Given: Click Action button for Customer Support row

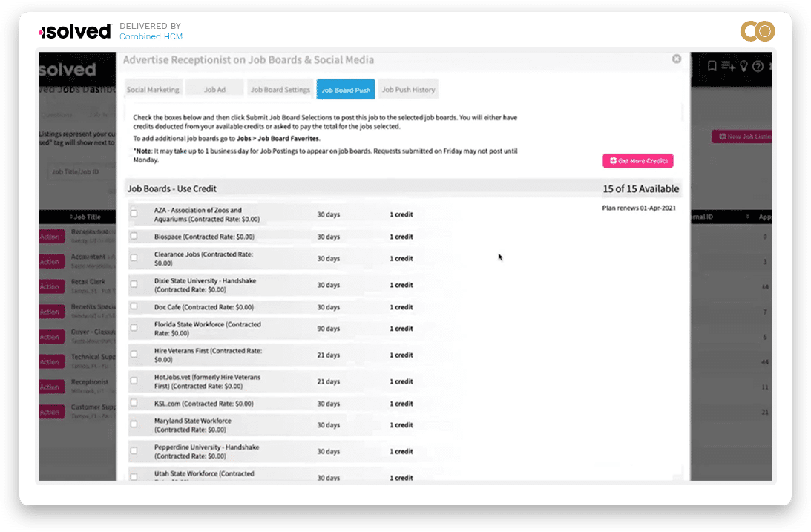Looking at the screenshot, I should (51, 412).
